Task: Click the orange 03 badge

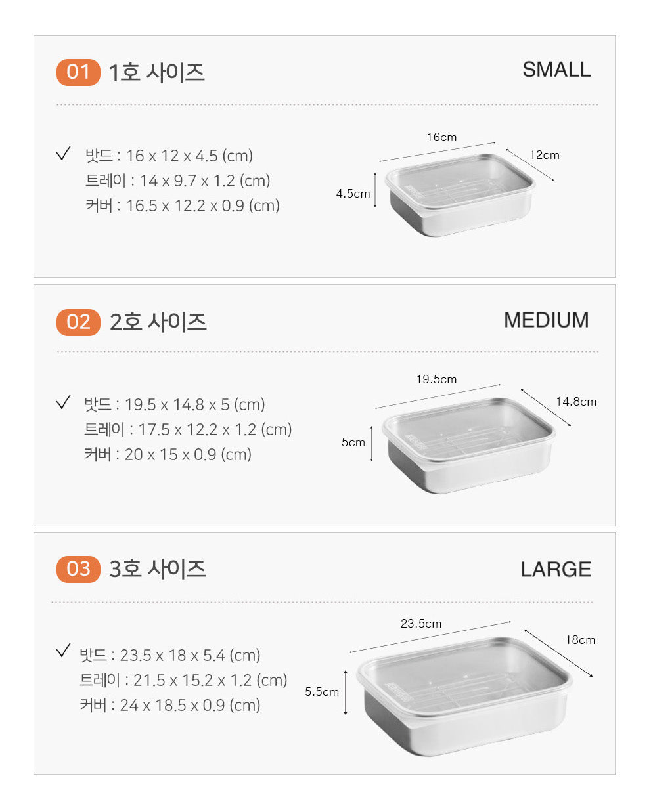Action: pos(78,568)
